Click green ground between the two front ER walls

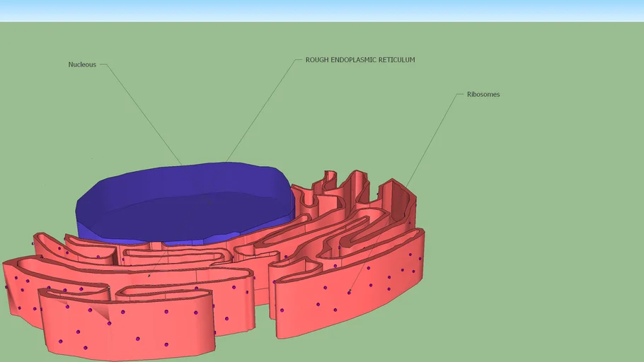264,325
